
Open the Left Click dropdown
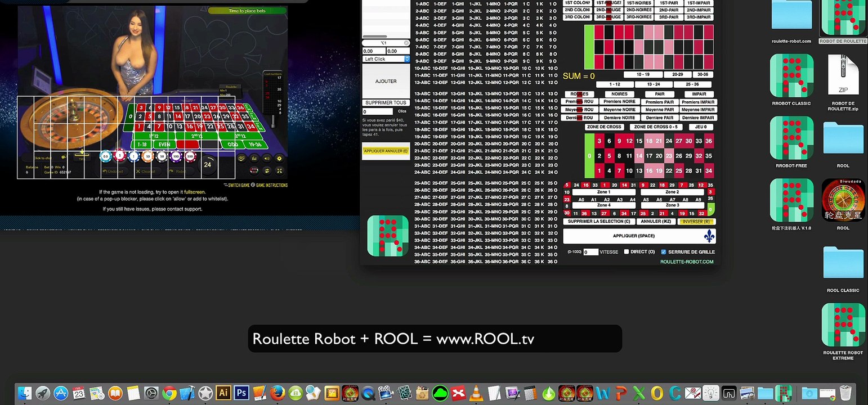[386, 59]
